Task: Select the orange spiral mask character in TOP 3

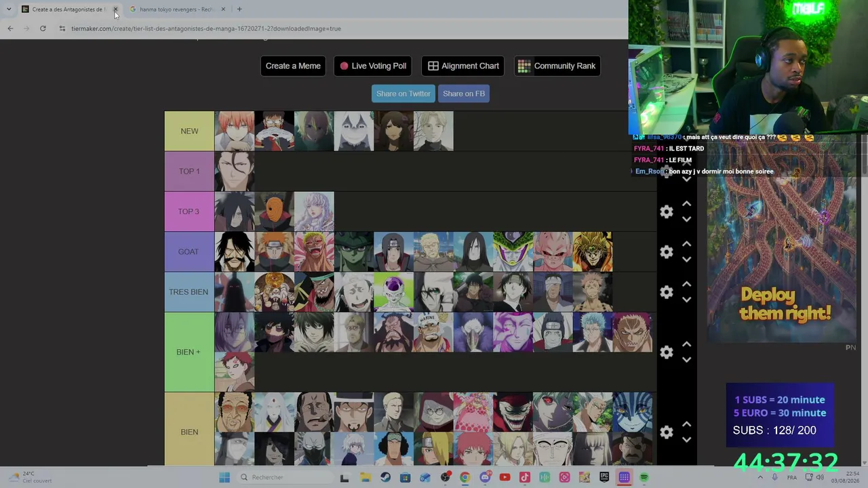Action: coord(275,211)
